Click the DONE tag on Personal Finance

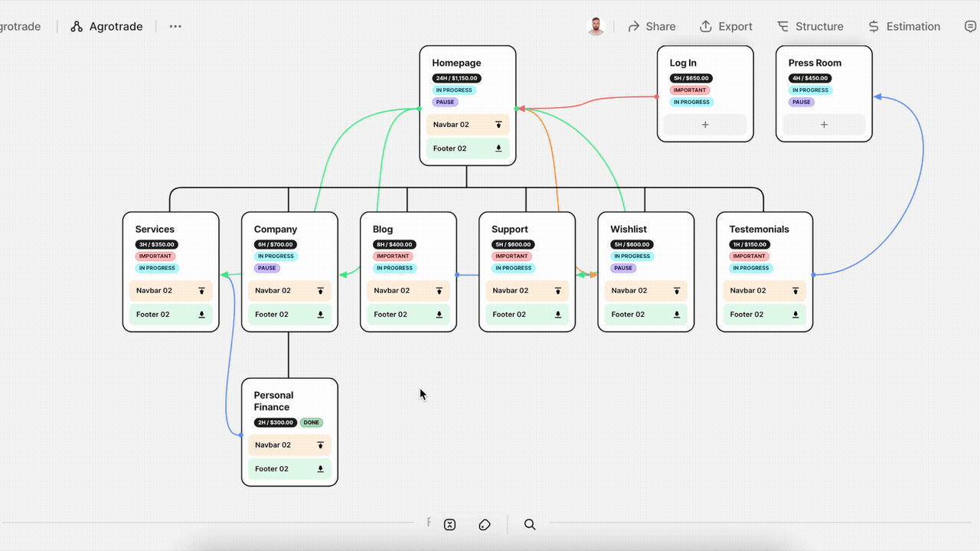[x=311, y=422]
